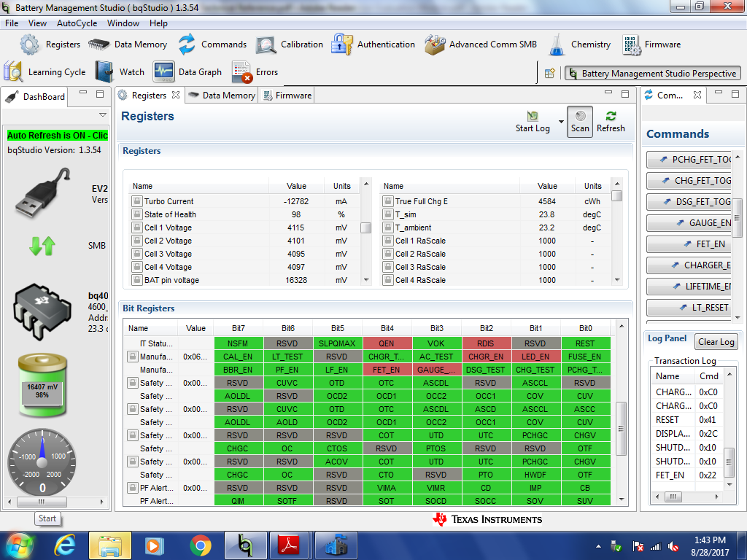Click the PCHG_FET_TOGGLE command button
Viewport: 747px width, 560px height.
(x=689, y=160)
